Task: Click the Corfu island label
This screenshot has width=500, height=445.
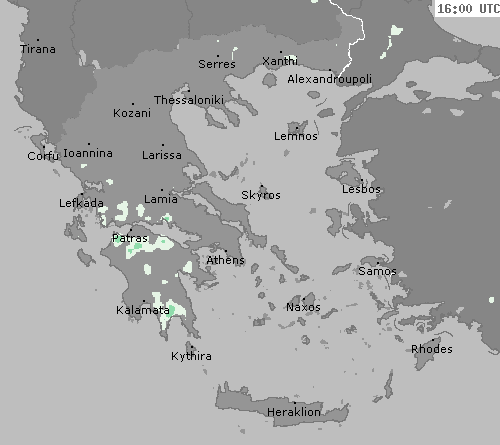Action: [x=43, y=156]
